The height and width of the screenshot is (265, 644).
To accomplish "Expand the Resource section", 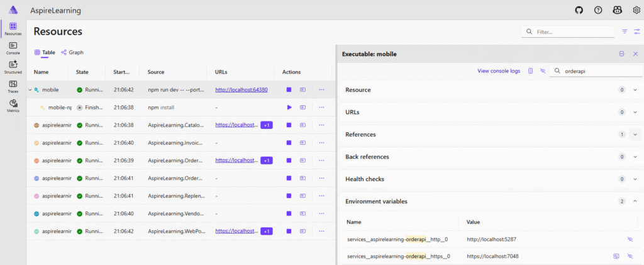I will pos(635,89).
